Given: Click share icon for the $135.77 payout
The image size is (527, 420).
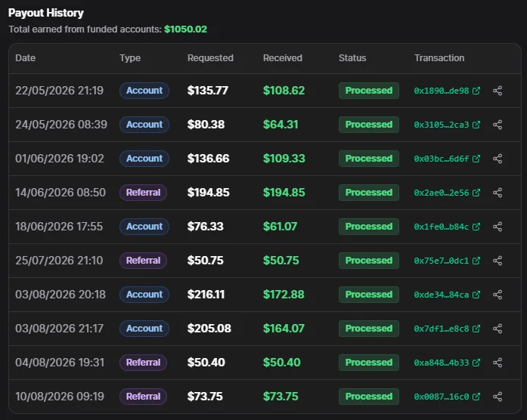Looking at the screenshot, I should click(x=498, y=91).
